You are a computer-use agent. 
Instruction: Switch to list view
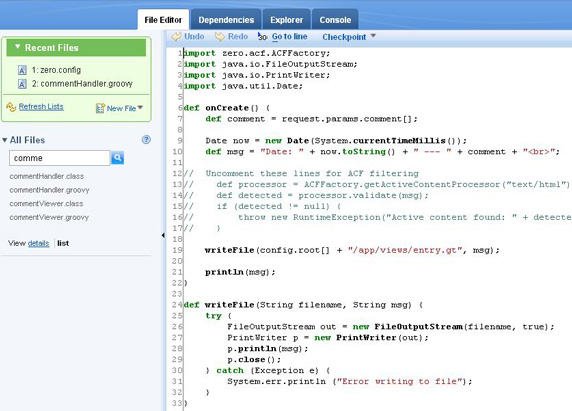[63, 243]
